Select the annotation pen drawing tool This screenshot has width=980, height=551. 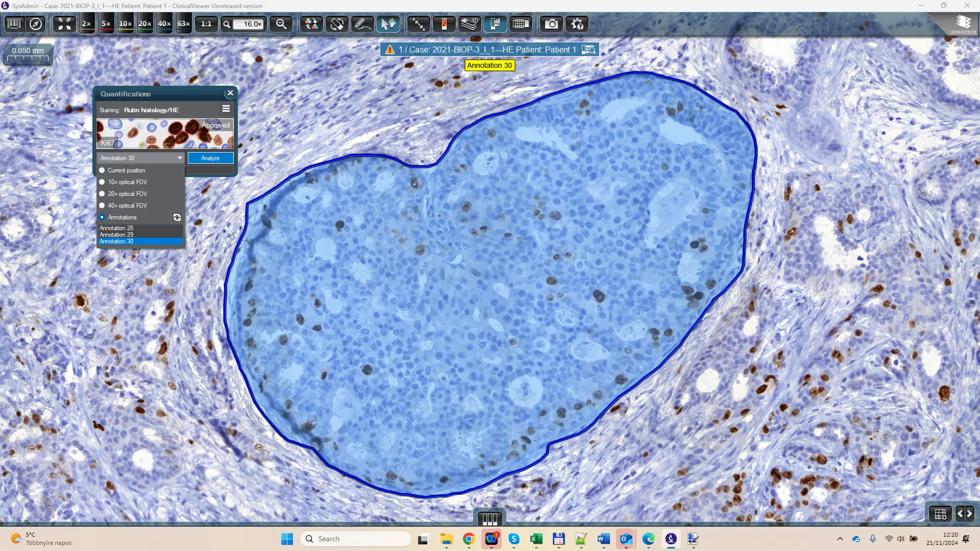coord(362,24)
